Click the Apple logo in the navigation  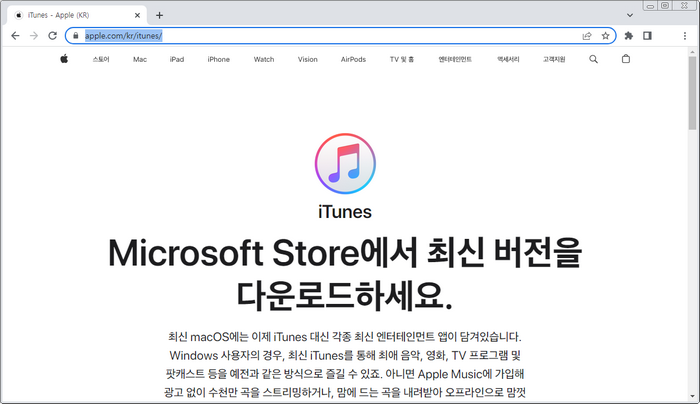[64, 59]
